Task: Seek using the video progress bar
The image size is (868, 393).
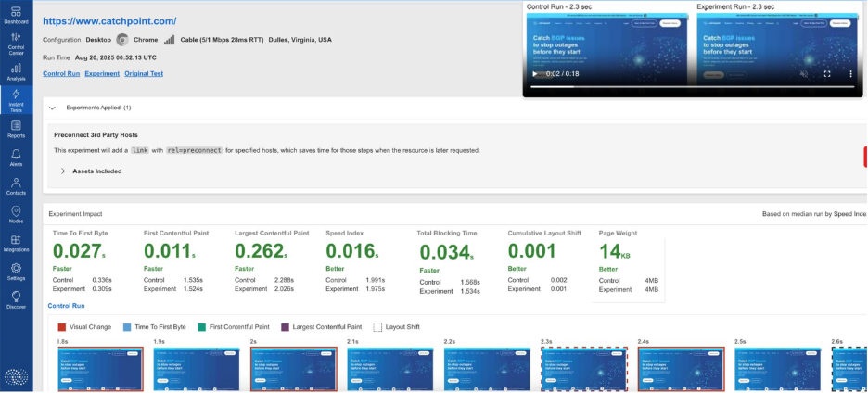Action: [692, 87]
